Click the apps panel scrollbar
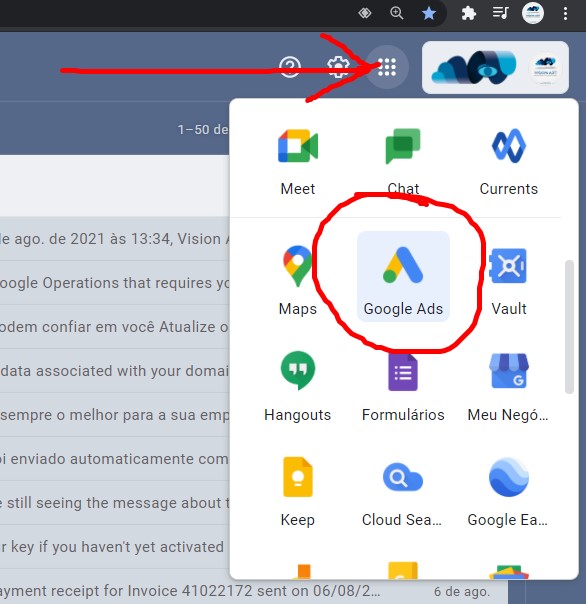The height and width of the screenshot is (604, 586). (x=569, y=327)
